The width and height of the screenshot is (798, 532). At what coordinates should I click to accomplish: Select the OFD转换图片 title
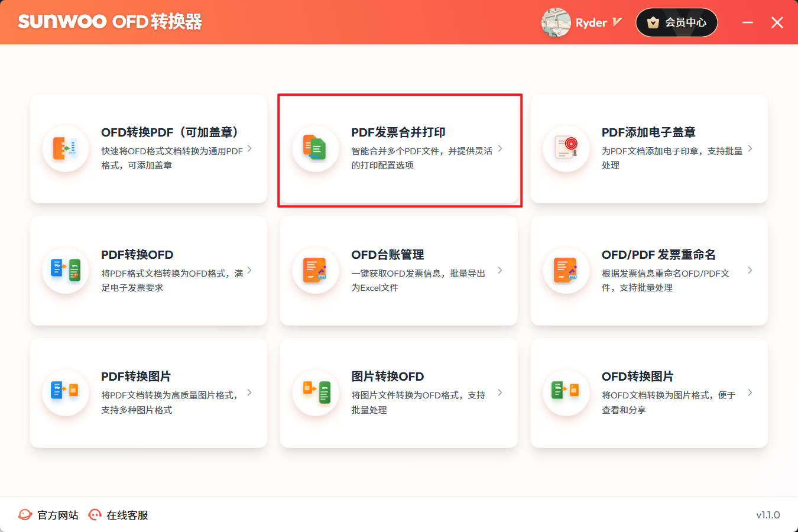coord(637,377)
